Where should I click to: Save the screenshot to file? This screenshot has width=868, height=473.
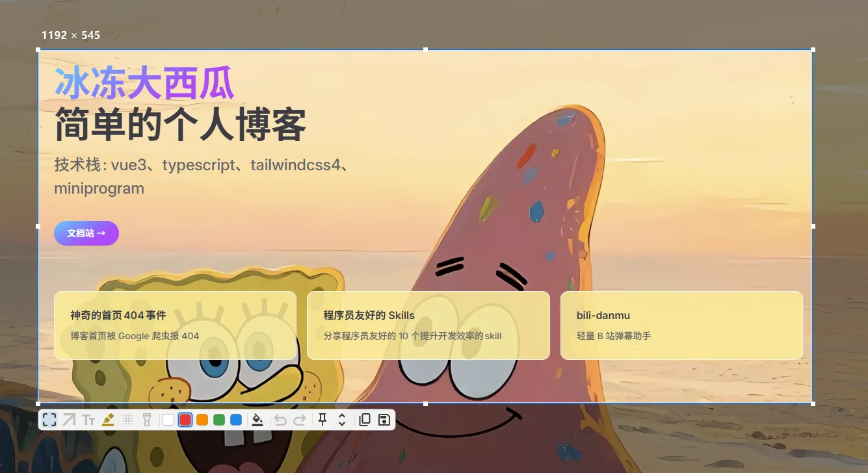pyautogui.click(x=384, y=420)
